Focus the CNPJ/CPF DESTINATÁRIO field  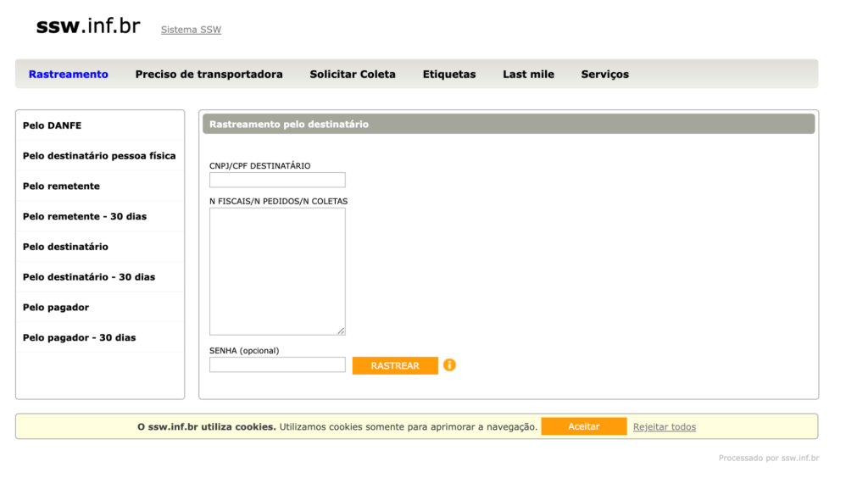tap(277, 180)
